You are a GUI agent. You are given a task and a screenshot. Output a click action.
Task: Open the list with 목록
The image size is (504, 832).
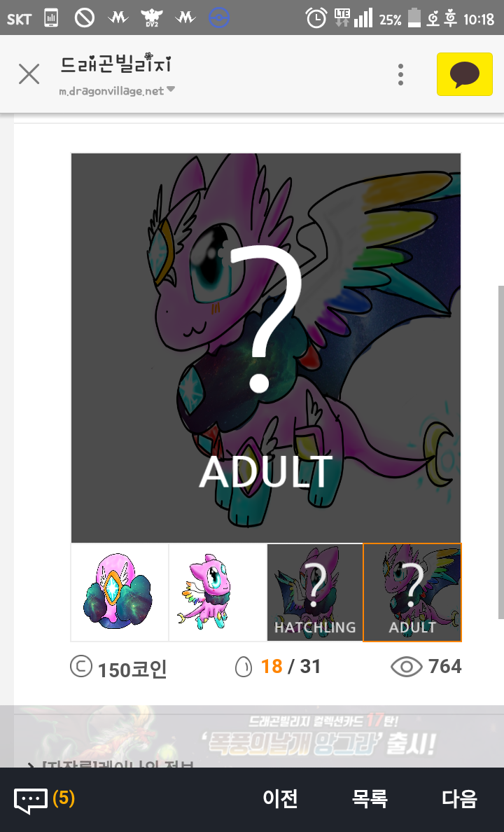pyautogui.click(x=370, y=798)
